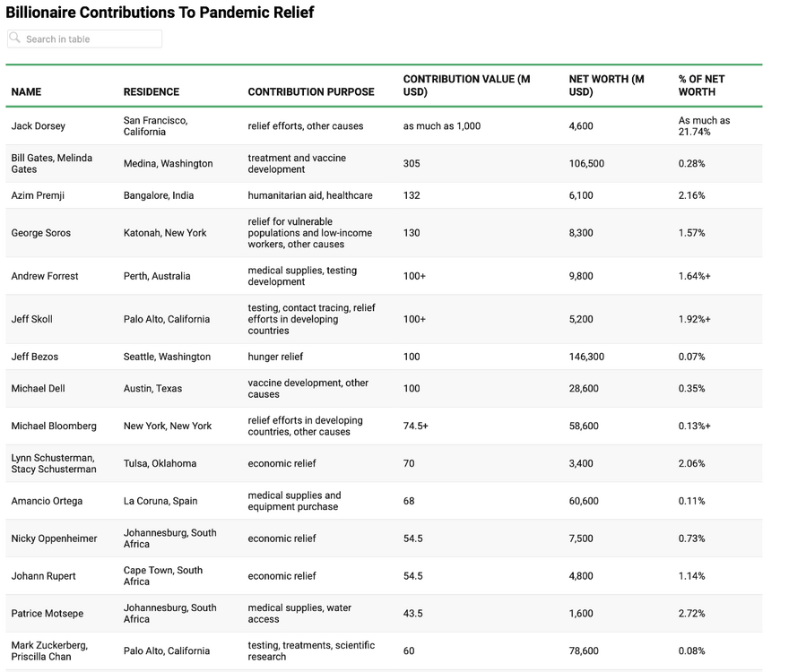Sort by RESIDENCE column header
This screenshot has height=672, width=789.
[152, 91]
